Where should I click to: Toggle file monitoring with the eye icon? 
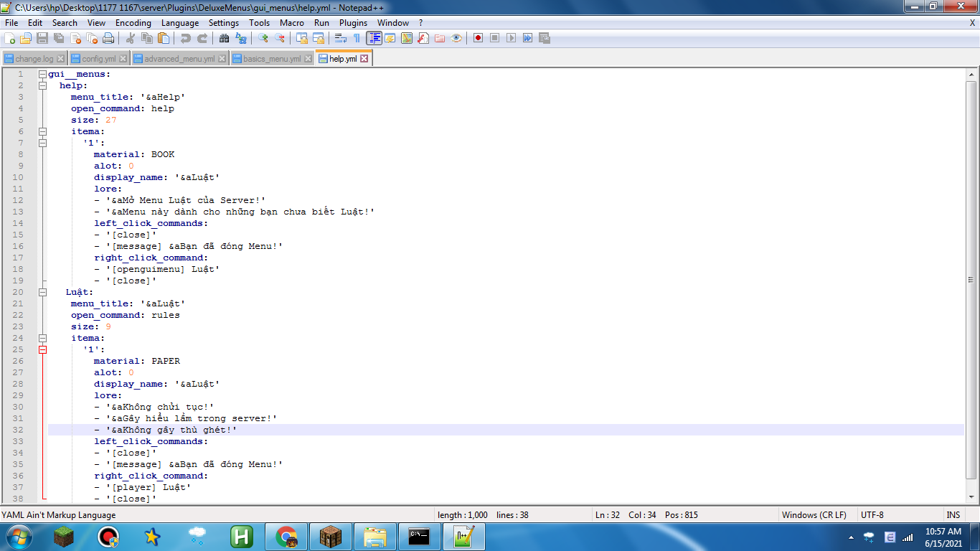pos(456,38)
